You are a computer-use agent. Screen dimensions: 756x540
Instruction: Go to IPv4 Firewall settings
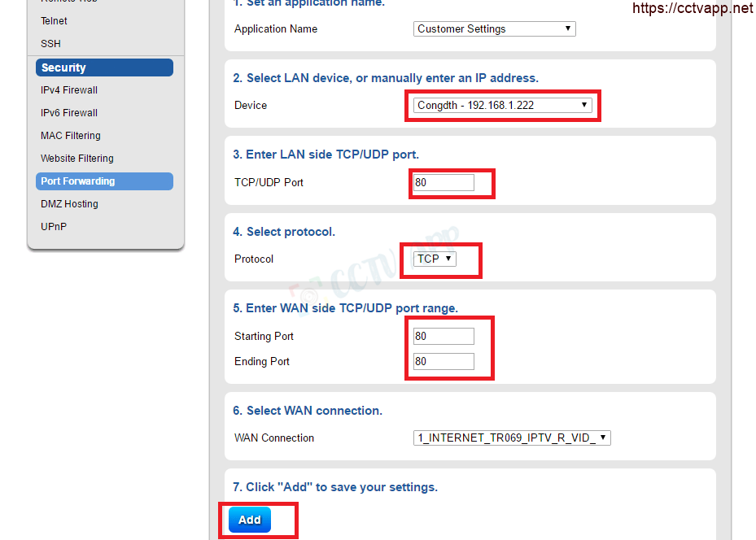(69, 90)
